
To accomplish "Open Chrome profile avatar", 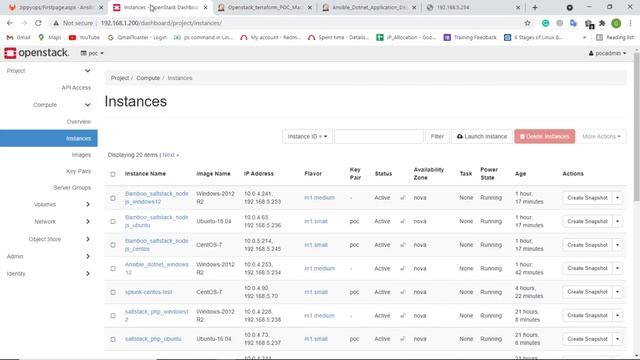I will [x=616, y=23].
